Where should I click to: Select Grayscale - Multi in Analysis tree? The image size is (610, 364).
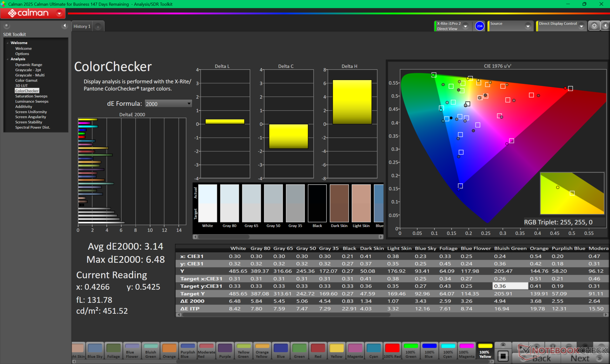click(x=30, y=75)
